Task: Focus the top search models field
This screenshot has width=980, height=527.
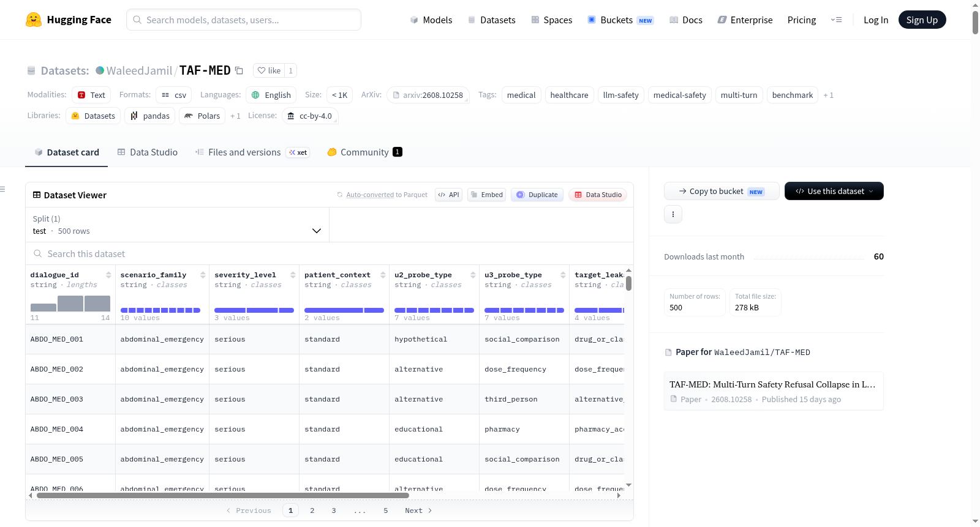Action: (x=244, y=20)
